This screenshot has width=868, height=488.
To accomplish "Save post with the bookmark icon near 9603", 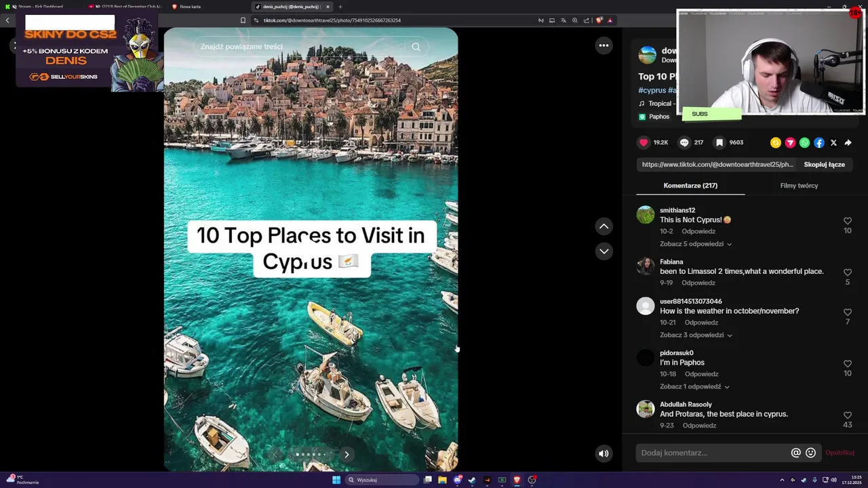I will tap(719, 142).
